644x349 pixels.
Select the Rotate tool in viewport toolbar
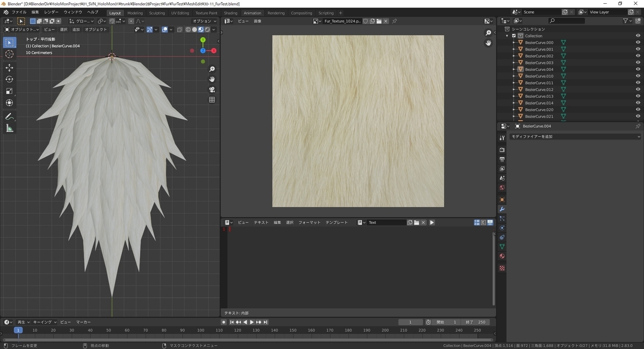click(10, 79)
